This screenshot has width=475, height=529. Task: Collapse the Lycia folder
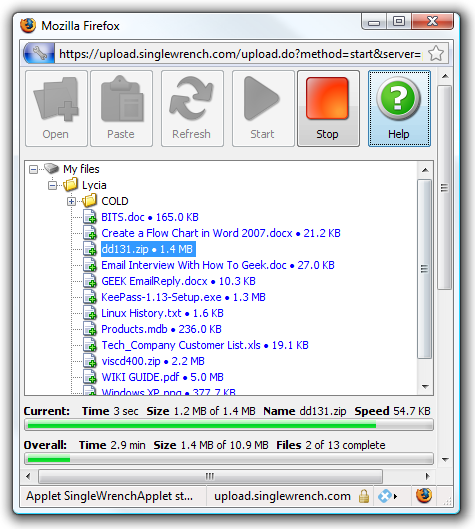[x=52, y=185]
